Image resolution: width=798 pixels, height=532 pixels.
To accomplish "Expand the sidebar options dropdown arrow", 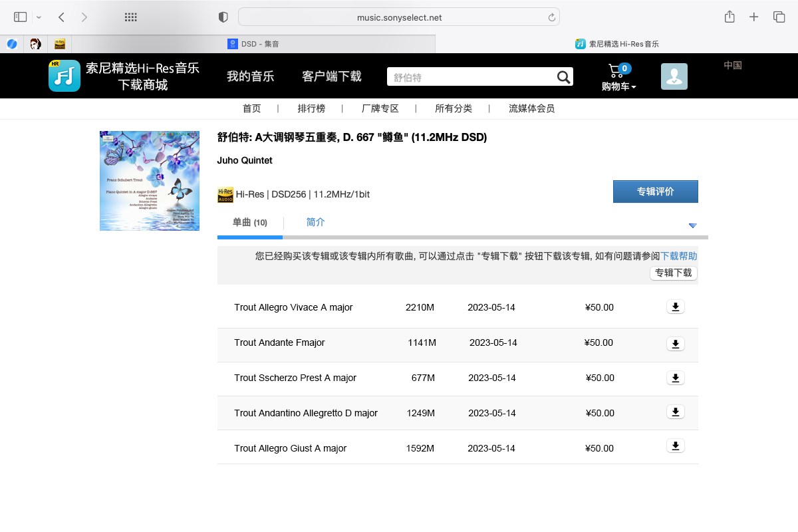I will [x=39, y=17].
